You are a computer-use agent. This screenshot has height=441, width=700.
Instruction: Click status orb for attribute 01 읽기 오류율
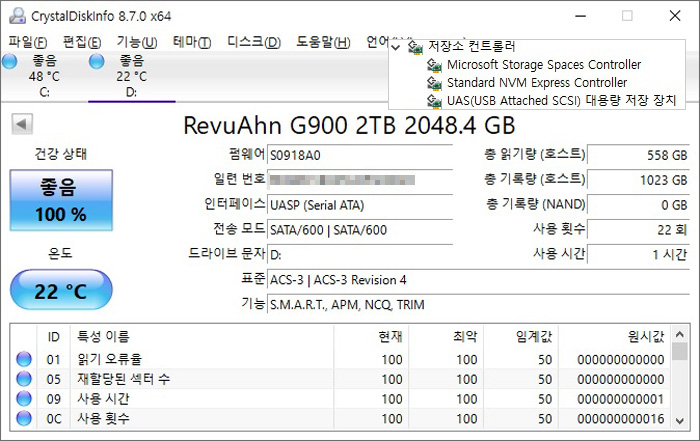click(24, 359)
